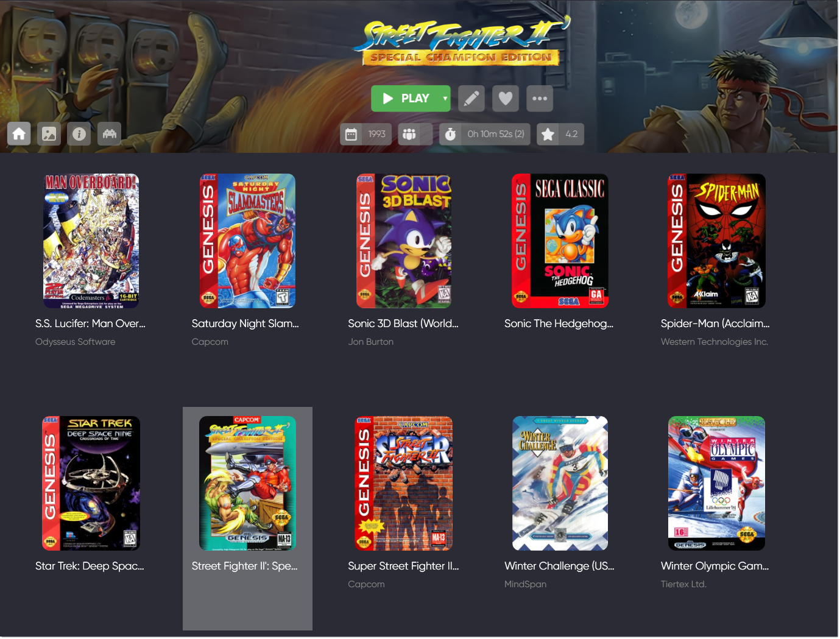Select the Saturday Night Slammasters cover

[247, 241]
